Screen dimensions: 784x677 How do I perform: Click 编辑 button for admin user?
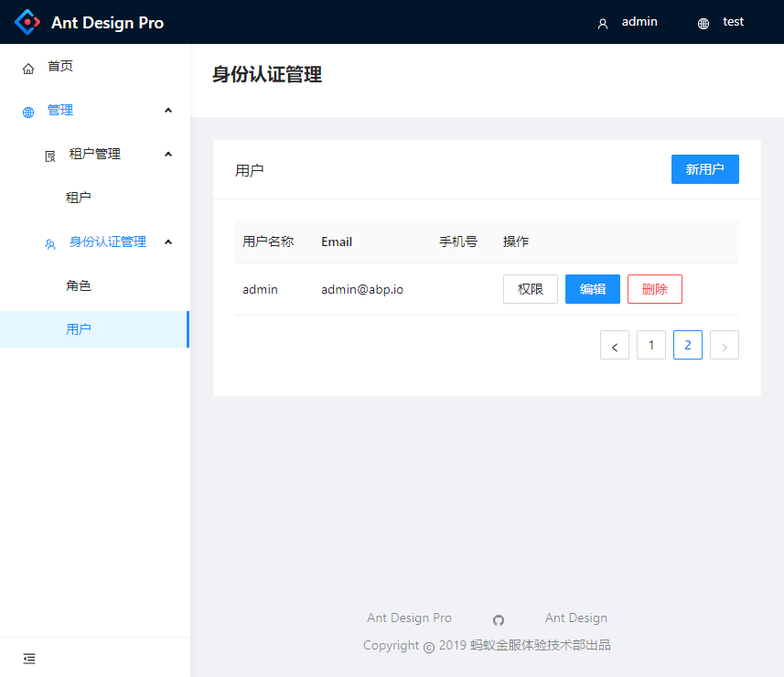tap(593, 289)
